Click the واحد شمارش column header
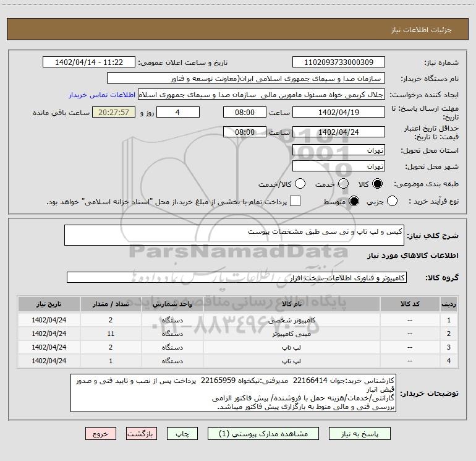 click(x=172, y=304)
